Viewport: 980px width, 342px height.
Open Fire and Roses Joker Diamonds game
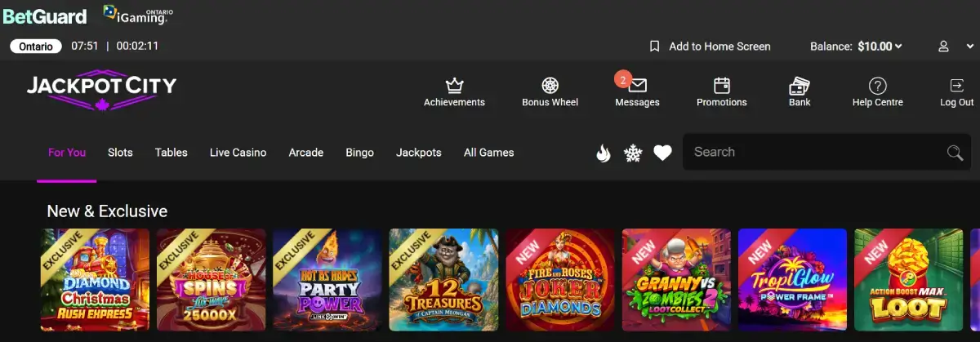coord(559,279)
